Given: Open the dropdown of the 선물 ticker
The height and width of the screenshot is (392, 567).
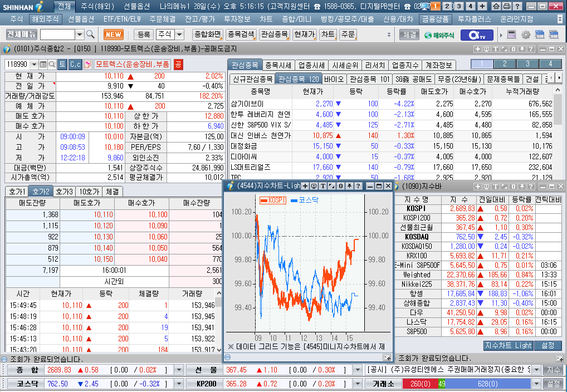Looking at the screenshot, I should coord(357,370).
